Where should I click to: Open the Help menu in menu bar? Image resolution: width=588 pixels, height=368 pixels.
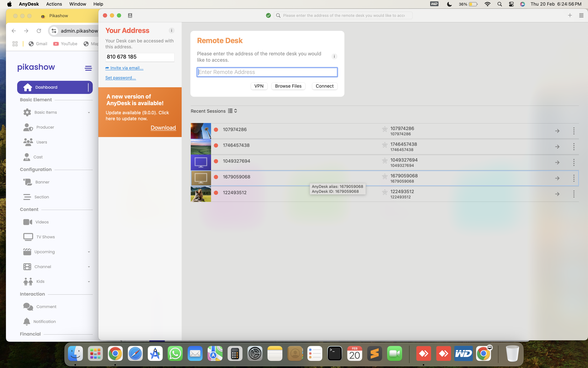(x=98, y=4)
